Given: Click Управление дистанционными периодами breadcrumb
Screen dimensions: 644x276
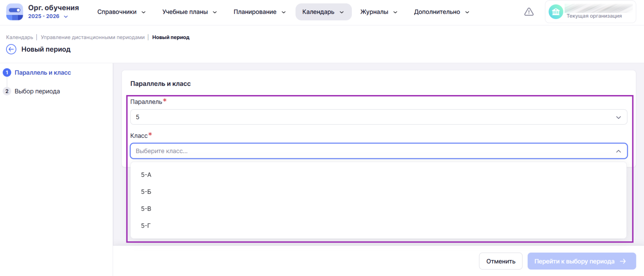Looking at the screenshot, I should pyautogui.click(x=93, y=37).
